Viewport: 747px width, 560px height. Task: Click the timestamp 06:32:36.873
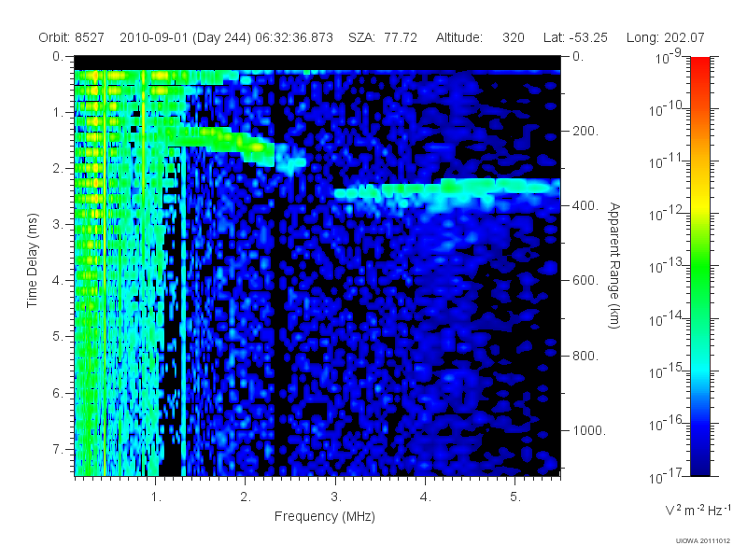294,37
